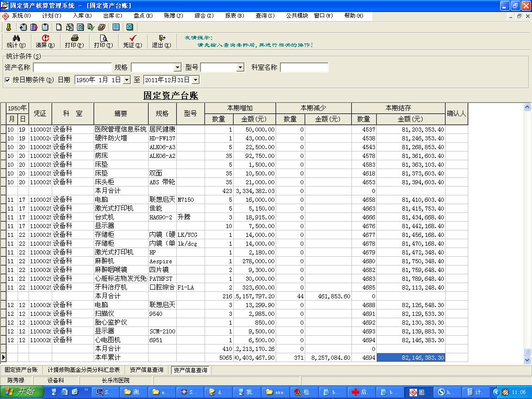Open the 系统 menu
Screen dimensions: 532x399
[21, 16]
